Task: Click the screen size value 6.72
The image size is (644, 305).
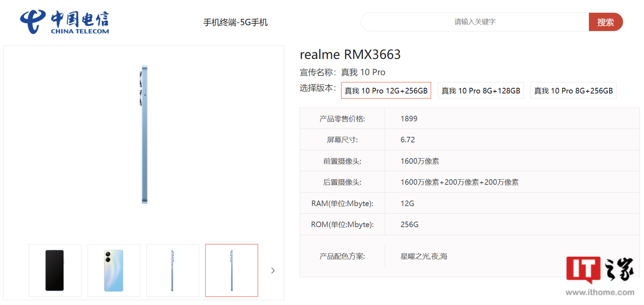Action: 408,140
